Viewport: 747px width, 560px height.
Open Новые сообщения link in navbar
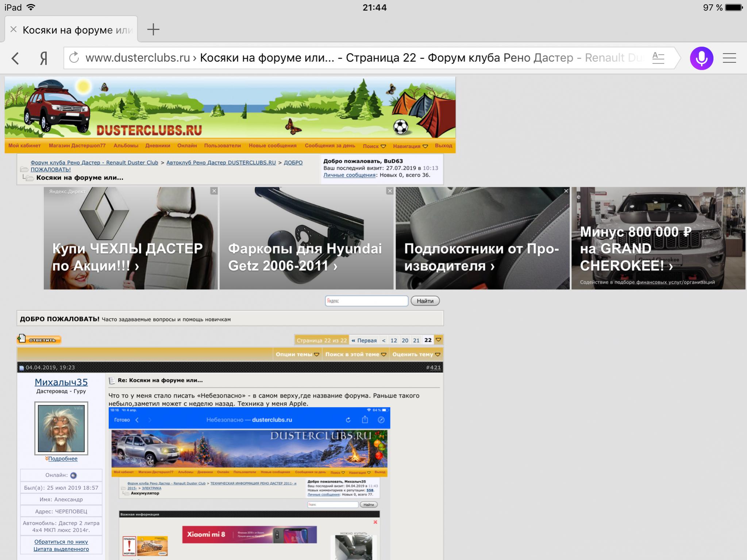pyautogui.click(x=273, y=146)
